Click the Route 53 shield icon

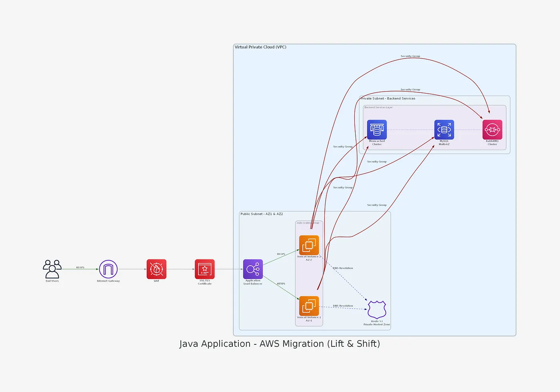pos(377,310)
